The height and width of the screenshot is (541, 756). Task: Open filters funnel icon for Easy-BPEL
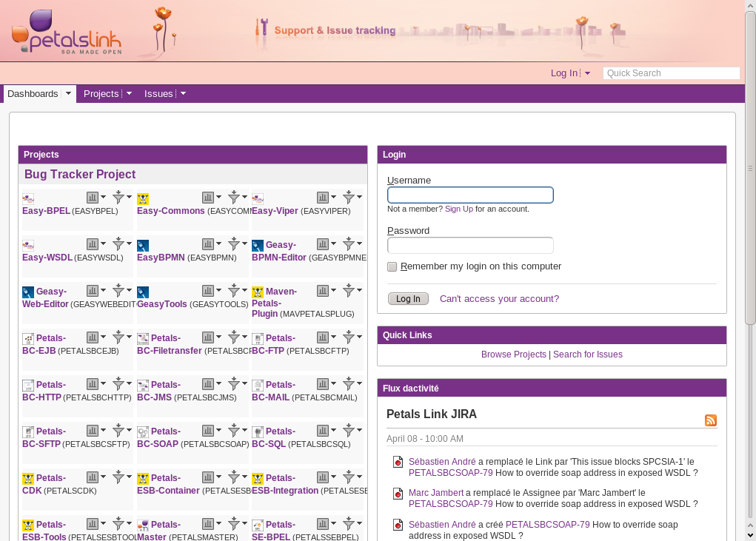(118, 198)
